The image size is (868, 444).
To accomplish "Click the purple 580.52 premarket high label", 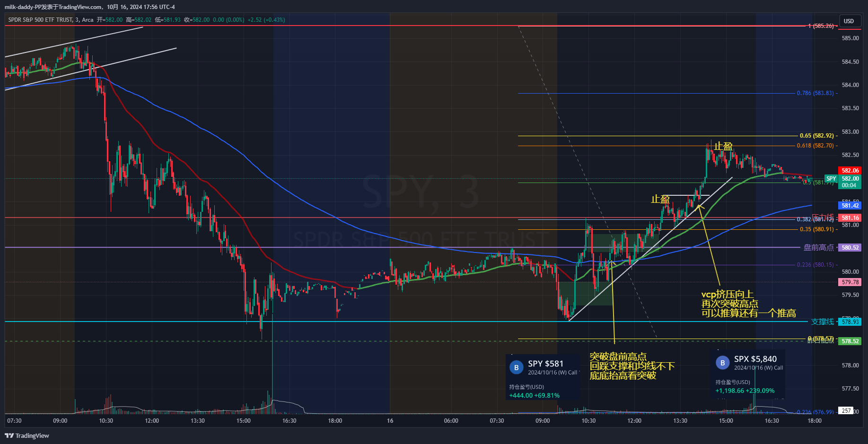I will 850,247.
